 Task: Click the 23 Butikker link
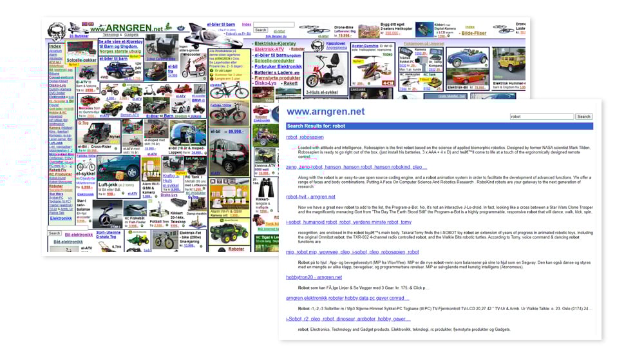click(79, 36)
